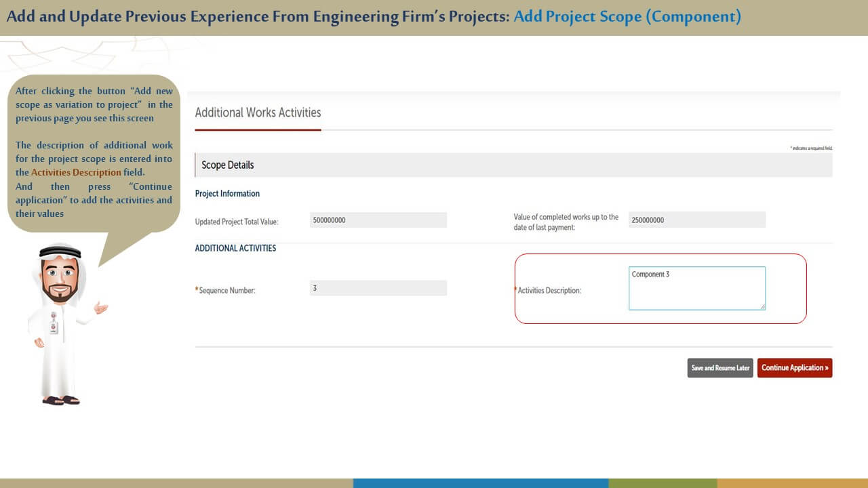Click the Sequence Number field
This screenshot has height=488, width=868.
[378, 288]
